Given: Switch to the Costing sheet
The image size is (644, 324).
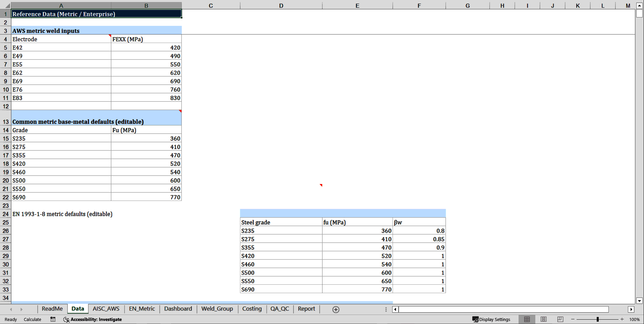Looking at the screenshot, I should [252, 309].
